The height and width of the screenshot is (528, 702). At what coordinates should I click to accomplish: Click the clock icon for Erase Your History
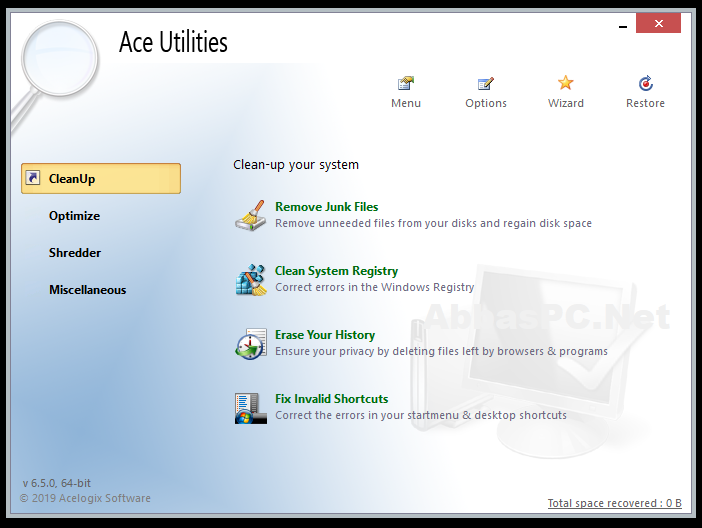[251, 343]
